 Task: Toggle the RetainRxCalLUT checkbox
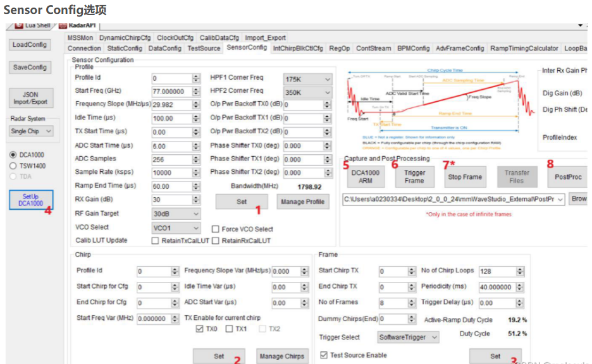[x=216, y=241]
